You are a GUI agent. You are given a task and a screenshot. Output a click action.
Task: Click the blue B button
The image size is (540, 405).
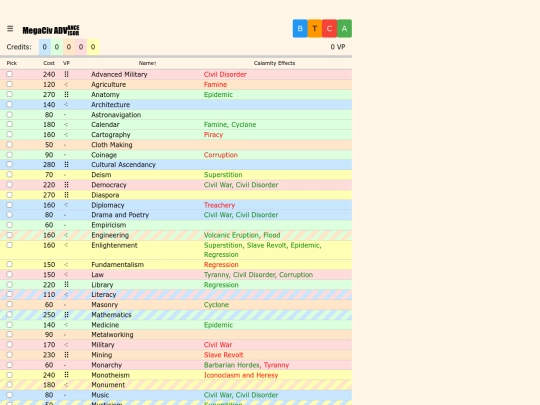tap(300, 29)
